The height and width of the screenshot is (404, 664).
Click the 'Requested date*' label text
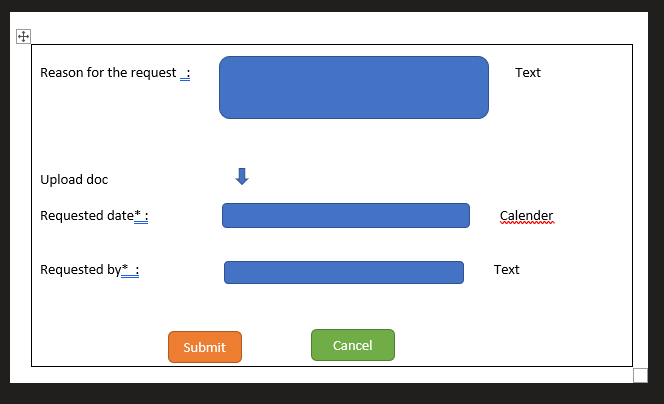tap(86, 216)
